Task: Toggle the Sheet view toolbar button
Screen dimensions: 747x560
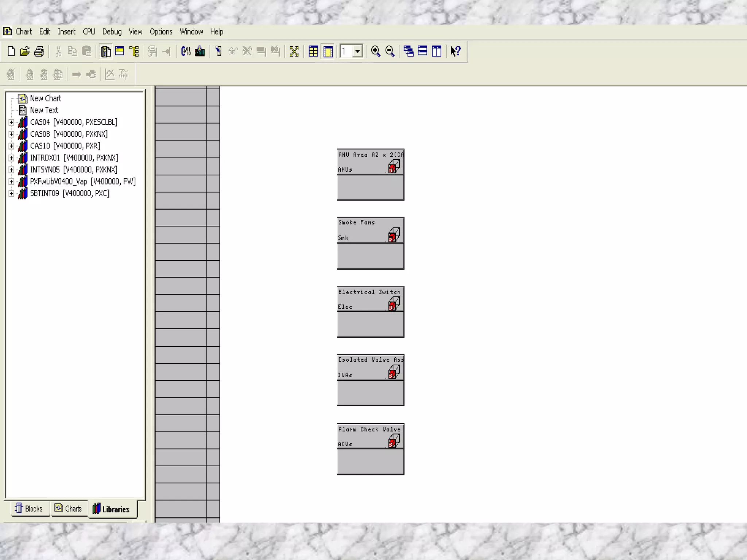Action: (x=328, y=51)
